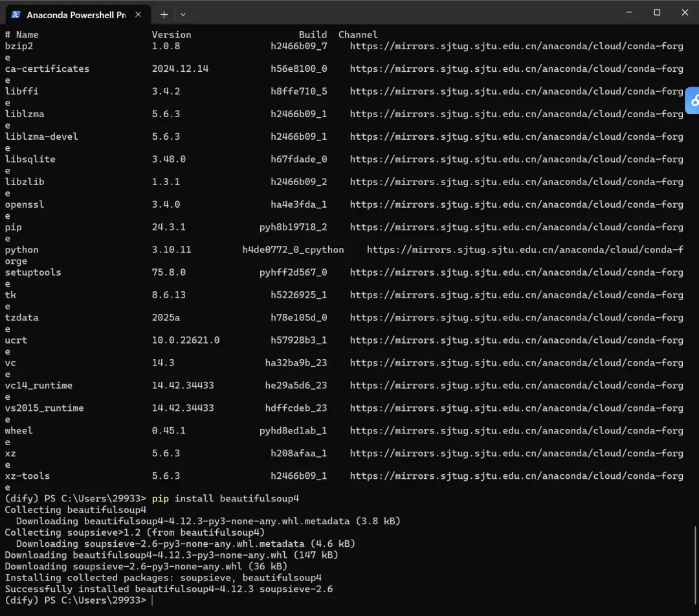Click the 'Successfully installed' output line
Screen dimensions: 699x616
[x=169, y=589]
